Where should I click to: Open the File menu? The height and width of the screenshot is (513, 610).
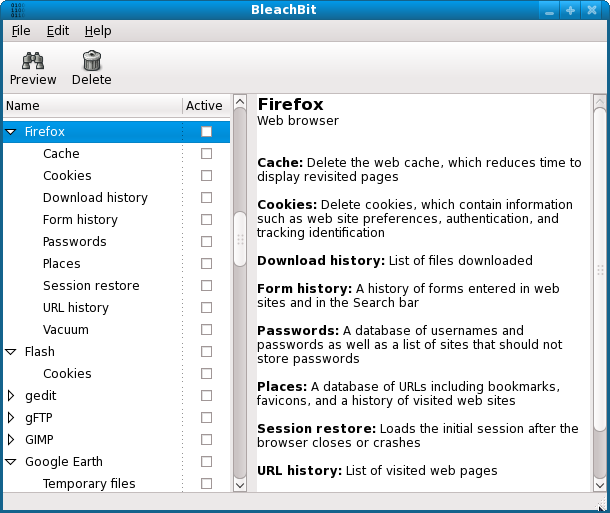[x=21, y=31]
